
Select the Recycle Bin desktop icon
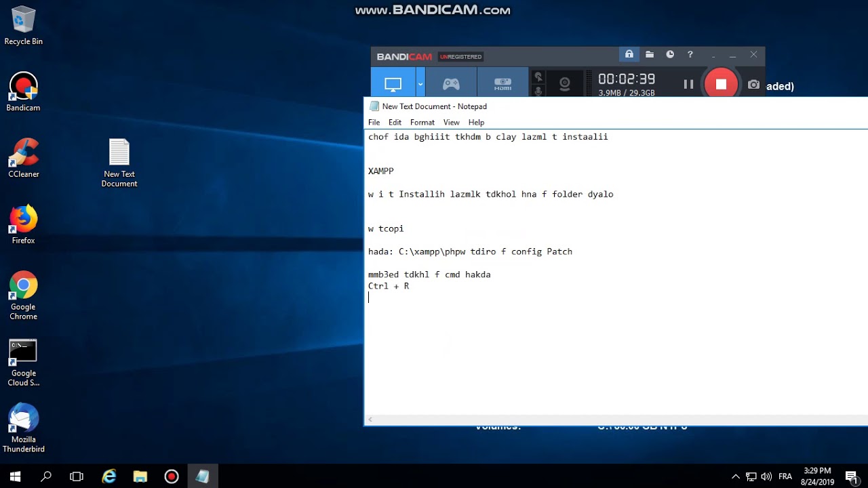[23, 26]
